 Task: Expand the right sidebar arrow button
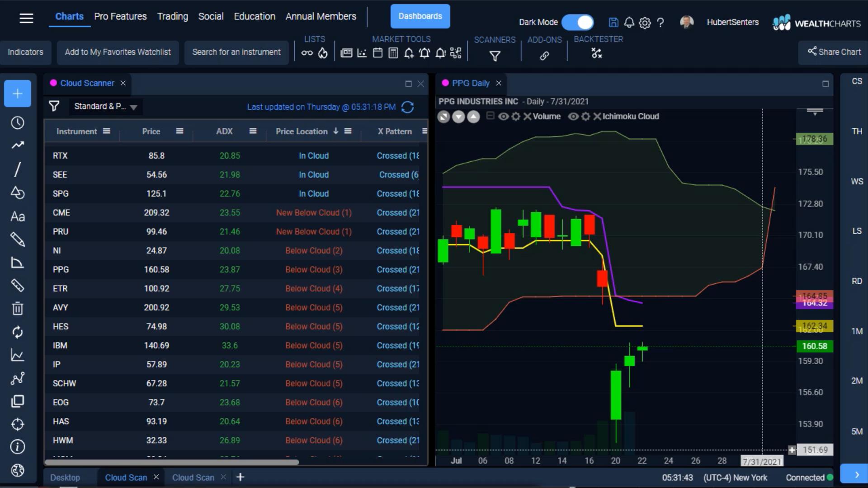coord(854,474)
